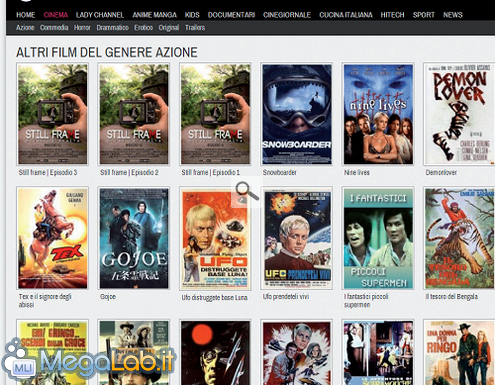Click Still frame Episodio 3 poster
The width and height of the screenshot is (495, 385).
53,114
